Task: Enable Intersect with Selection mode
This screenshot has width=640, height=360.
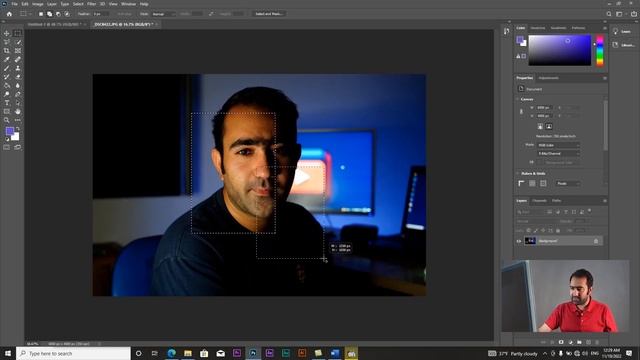Action: pos(67,14)
